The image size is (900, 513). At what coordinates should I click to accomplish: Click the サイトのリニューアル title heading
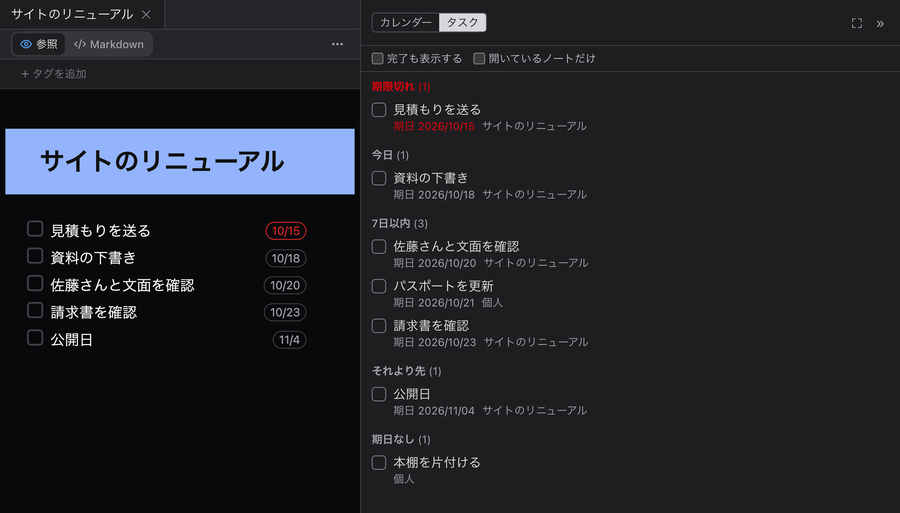tap(162, 161)
